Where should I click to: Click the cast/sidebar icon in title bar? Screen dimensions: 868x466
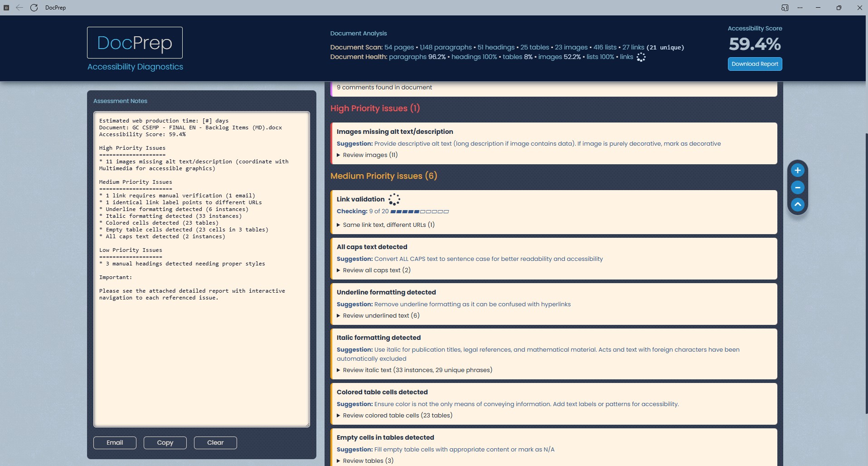(785, 8)
